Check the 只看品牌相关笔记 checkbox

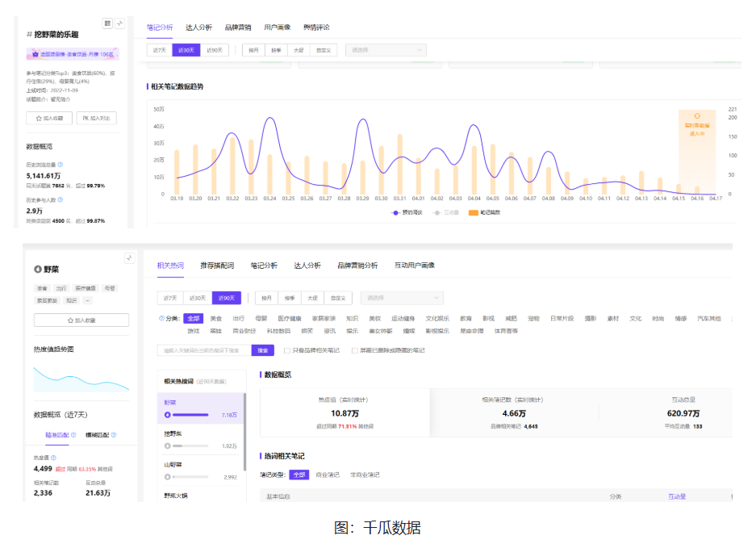287,350
